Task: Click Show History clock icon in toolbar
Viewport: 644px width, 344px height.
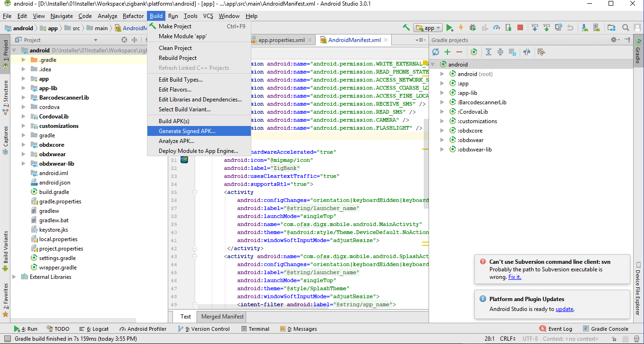Action: pyautogui.click(x=558, y=27)
